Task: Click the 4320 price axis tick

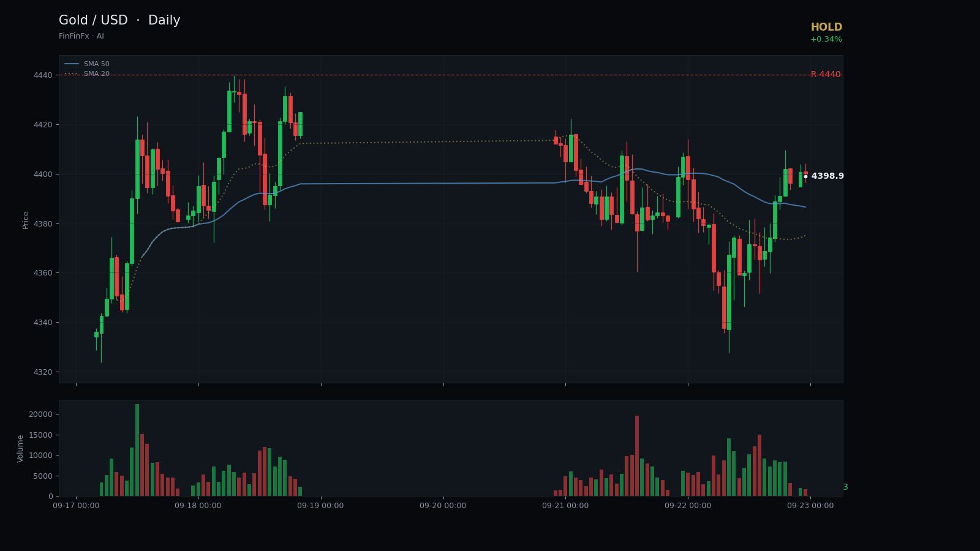Action: pyautogui.click(x=44, y=372)
